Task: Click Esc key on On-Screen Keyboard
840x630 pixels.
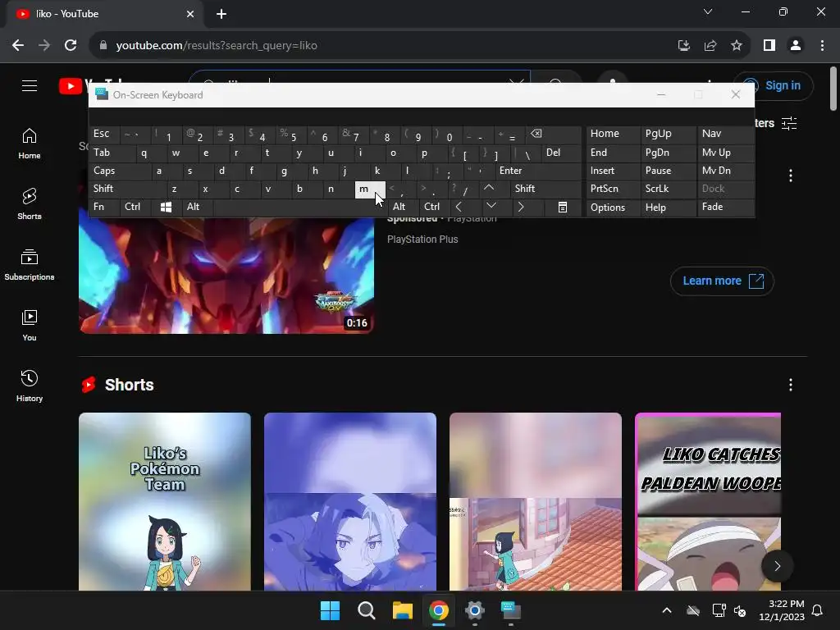Action: [104, 134]
